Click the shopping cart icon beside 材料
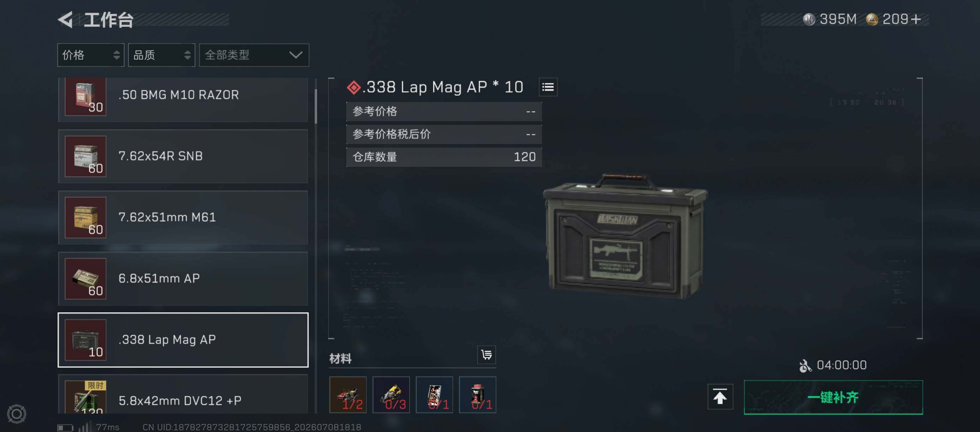The width and height of the screenshot is (980, 432). coord(486,354)
